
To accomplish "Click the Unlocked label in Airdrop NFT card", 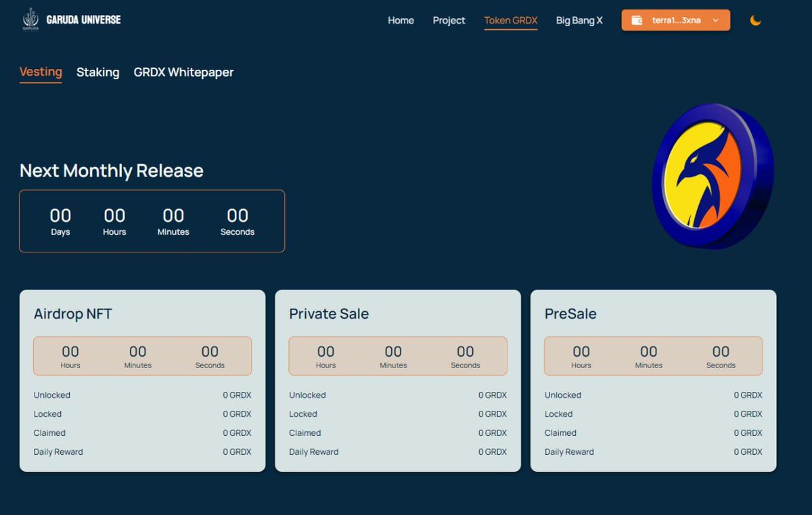I will (52, 395).
